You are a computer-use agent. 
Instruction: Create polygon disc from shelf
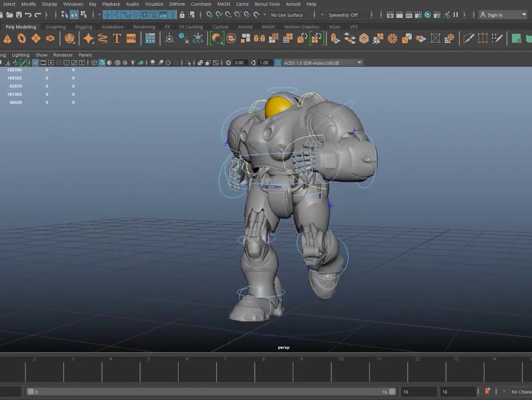(x=50, y=39)
